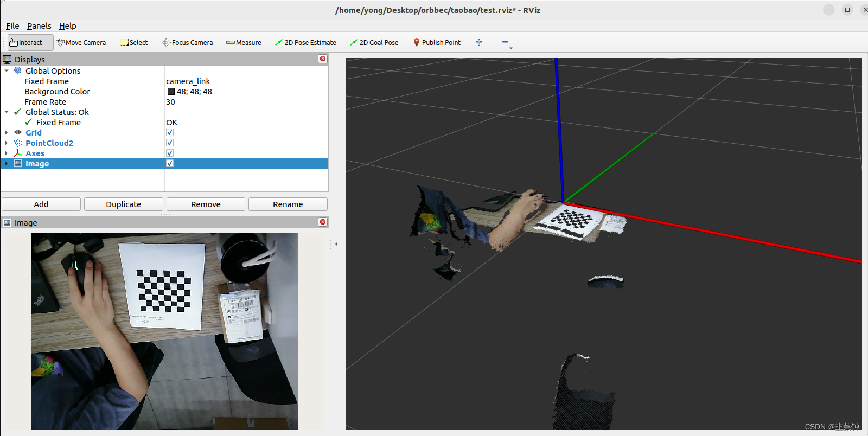Click the Axes display icon
The image size is (868, 436).
click(18, 153)
